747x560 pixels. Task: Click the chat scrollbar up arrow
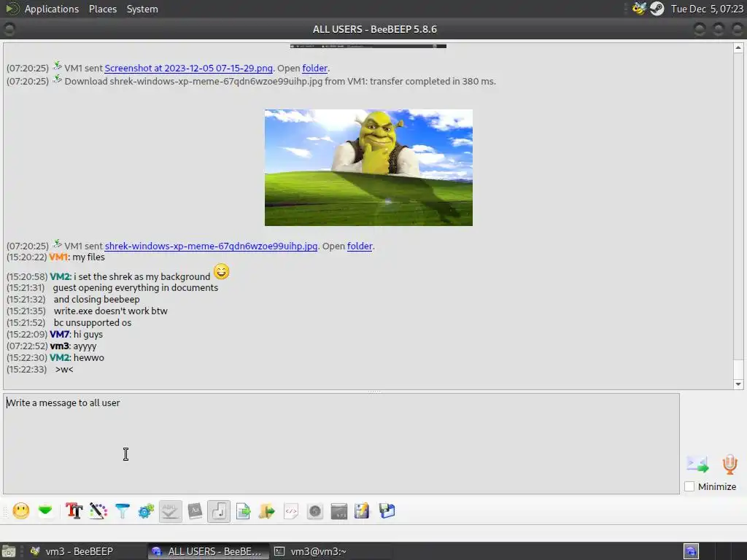click(x=738, y=47)
